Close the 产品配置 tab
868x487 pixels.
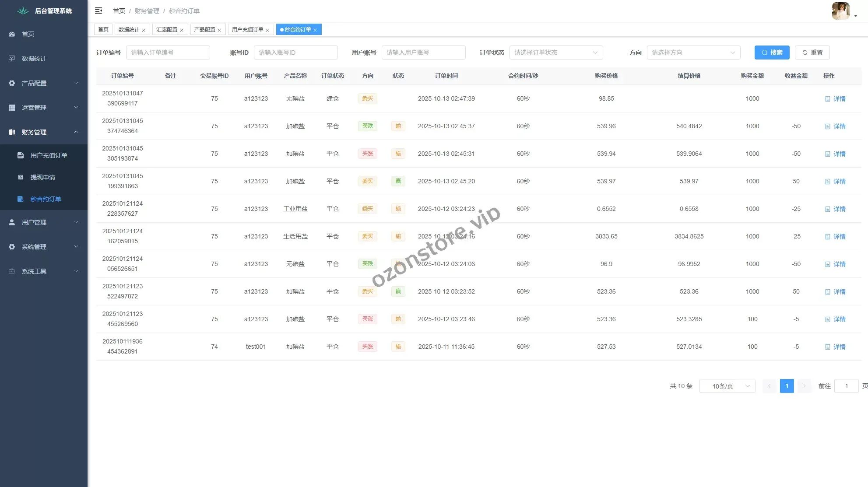pos(219,30)
